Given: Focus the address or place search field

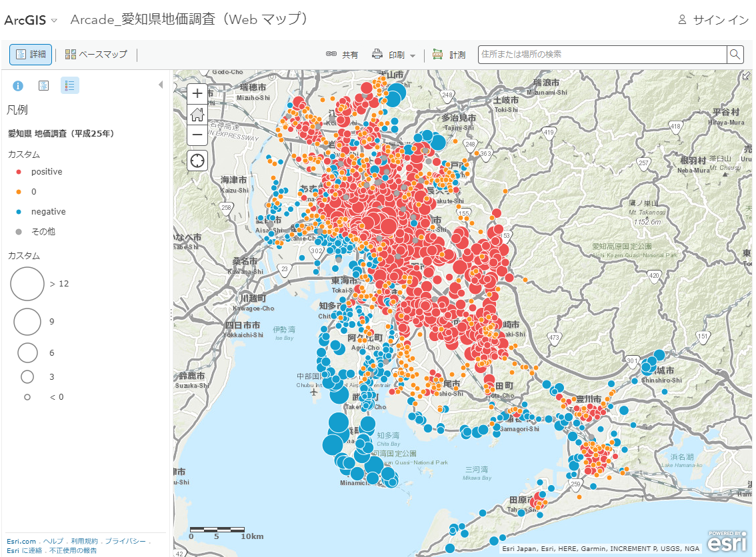Looking at the screenshot, I should coord(602,55).
